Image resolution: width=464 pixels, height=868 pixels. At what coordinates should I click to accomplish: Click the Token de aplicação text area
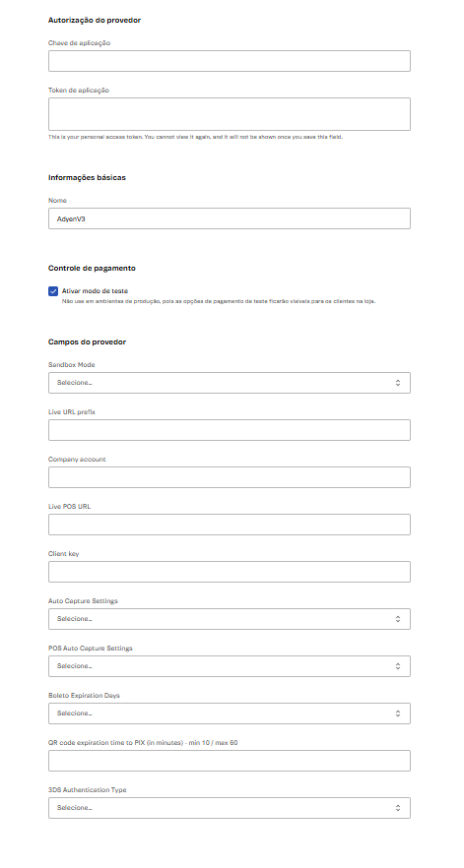coord(229,114)
